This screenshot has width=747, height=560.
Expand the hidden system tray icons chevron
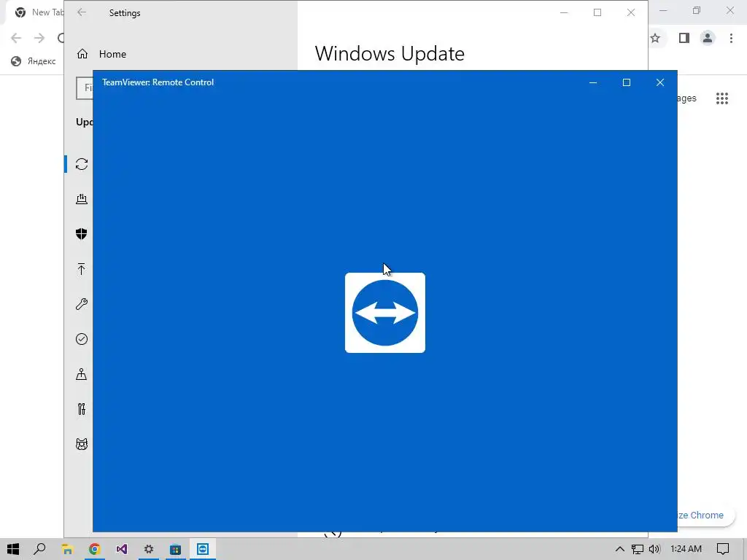tap(620, 549)
